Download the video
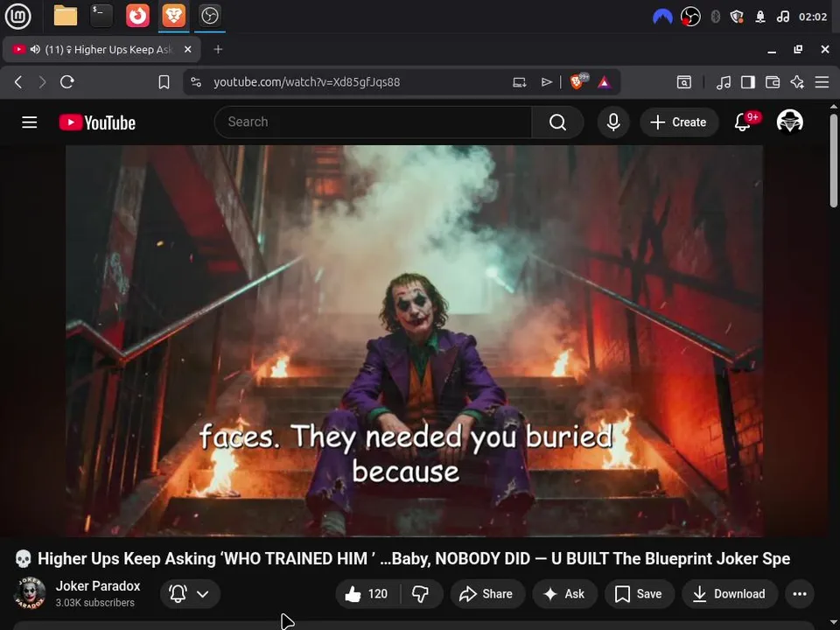The width and height of the screenshot is (840, 630). pos(730,593)
